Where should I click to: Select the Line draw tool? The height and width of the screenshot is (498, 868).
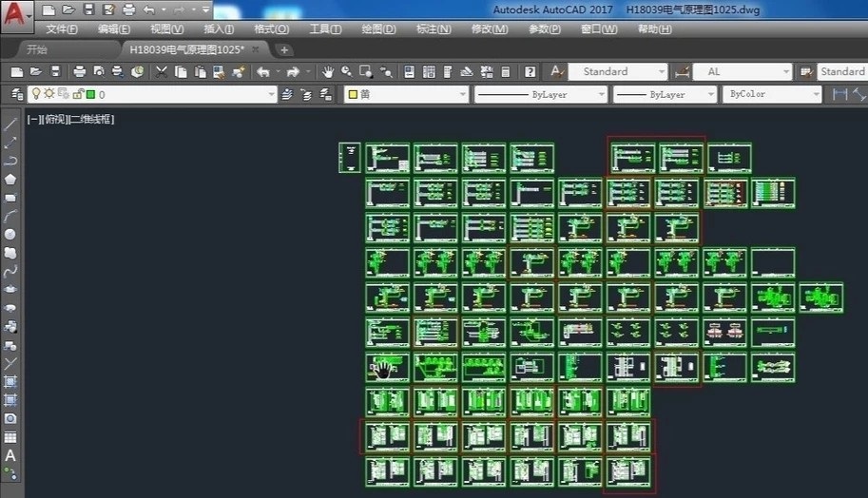pos(10,124)
